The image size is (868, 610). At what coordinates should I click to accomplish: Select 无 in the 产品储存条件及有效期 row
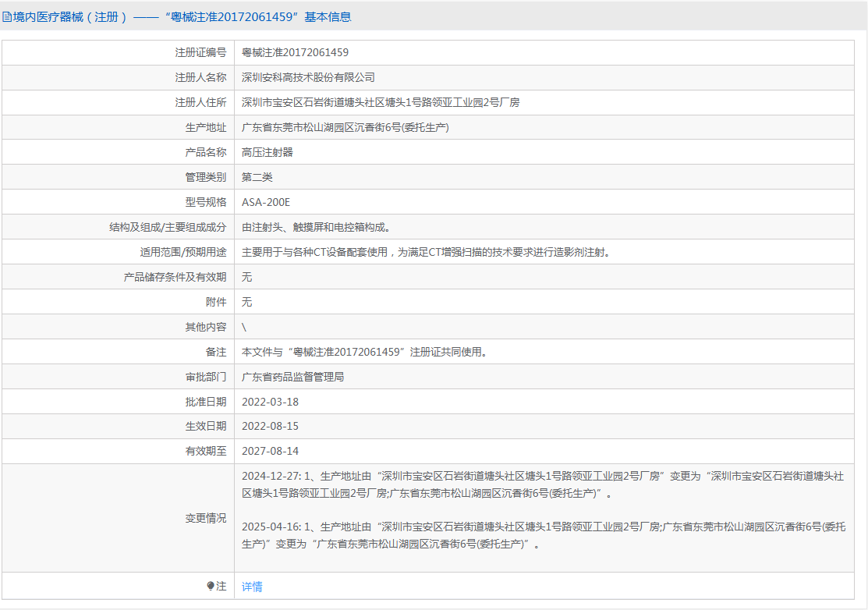point(247,277)
